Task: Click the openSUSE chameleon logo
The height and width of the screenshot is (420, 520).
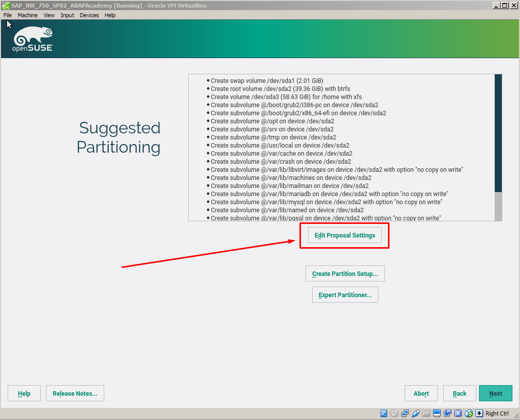Action: pyautogui.click(x=33, y=39)
